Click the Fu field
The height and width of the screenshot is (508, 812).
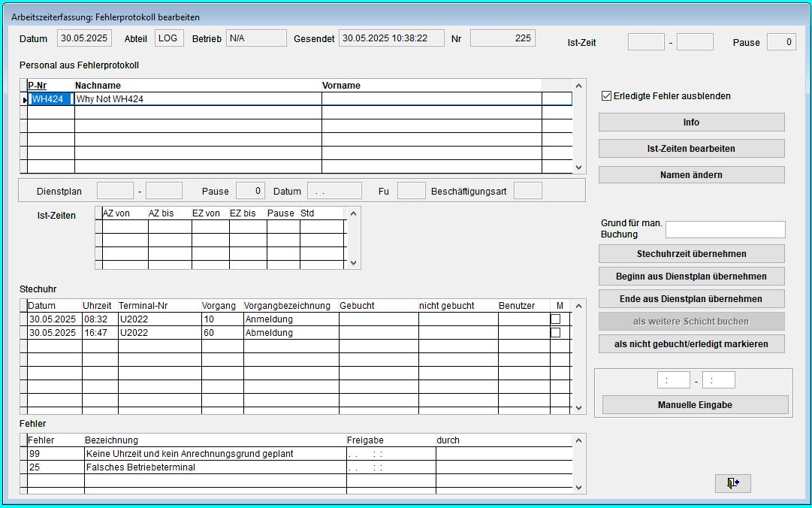click(411, 191)
